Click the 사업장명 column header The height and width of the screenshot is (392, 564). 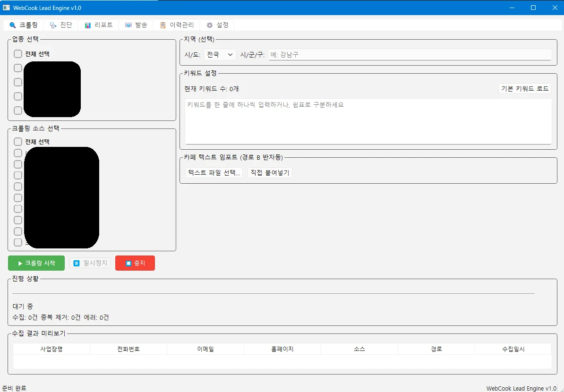pyautogui.click(x=51, y=349)
